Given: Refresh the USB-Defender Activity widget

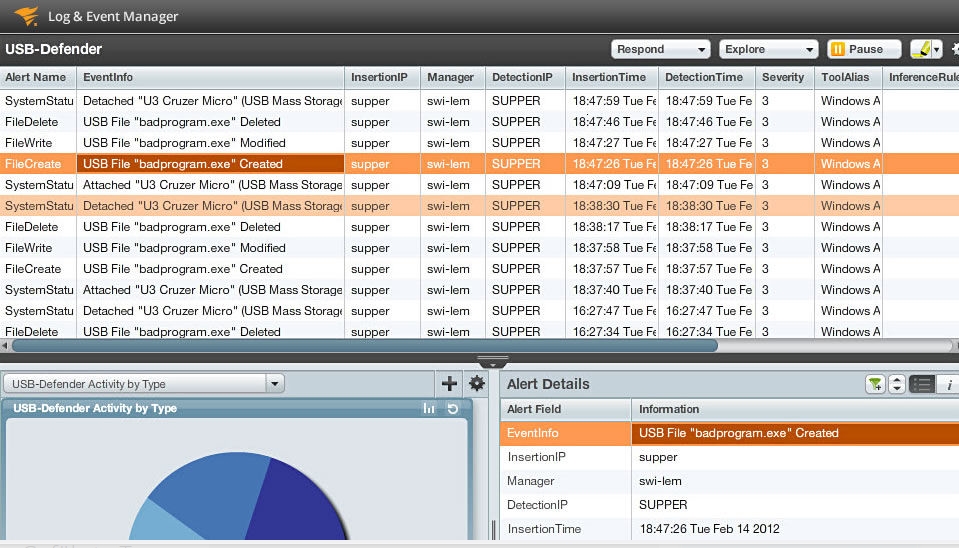Looking at the screenshot, I should point(453,409).
